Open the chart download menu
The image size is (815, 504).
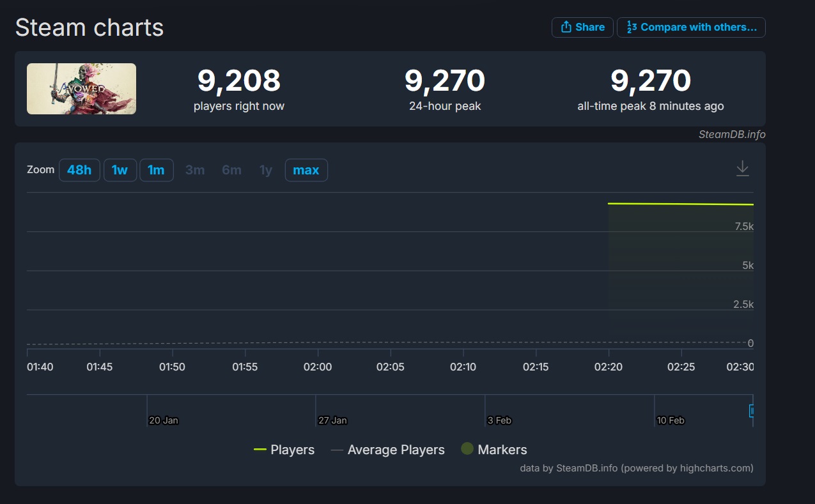(742, 169)
